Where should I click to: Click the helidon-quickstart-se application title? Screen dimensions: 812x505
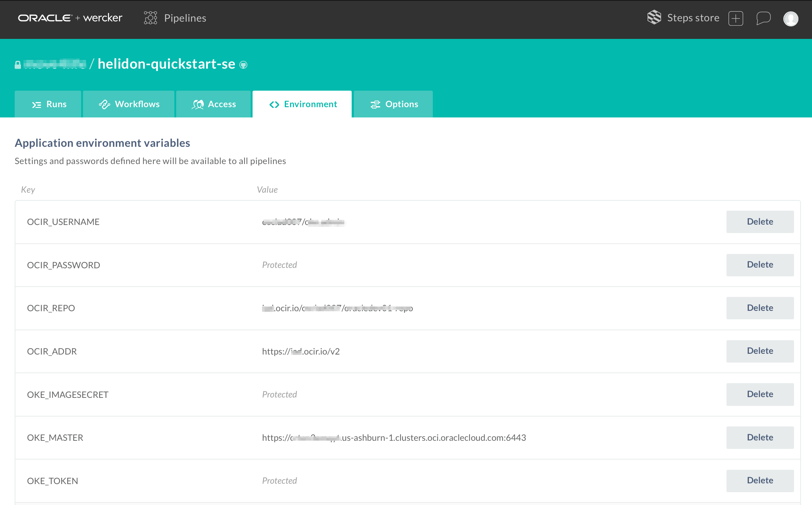[x=166, y=64]
